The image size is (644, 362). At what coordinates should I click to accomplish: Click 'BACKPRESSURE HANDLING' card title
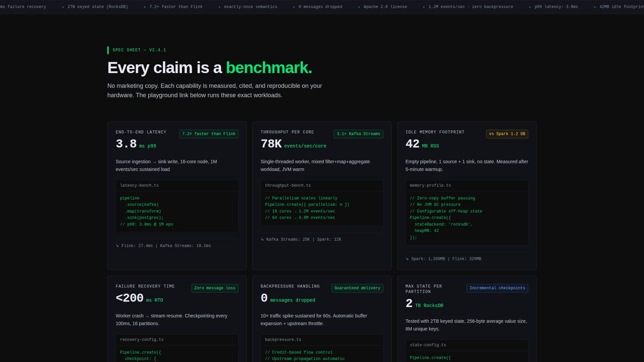click(290, 287)
